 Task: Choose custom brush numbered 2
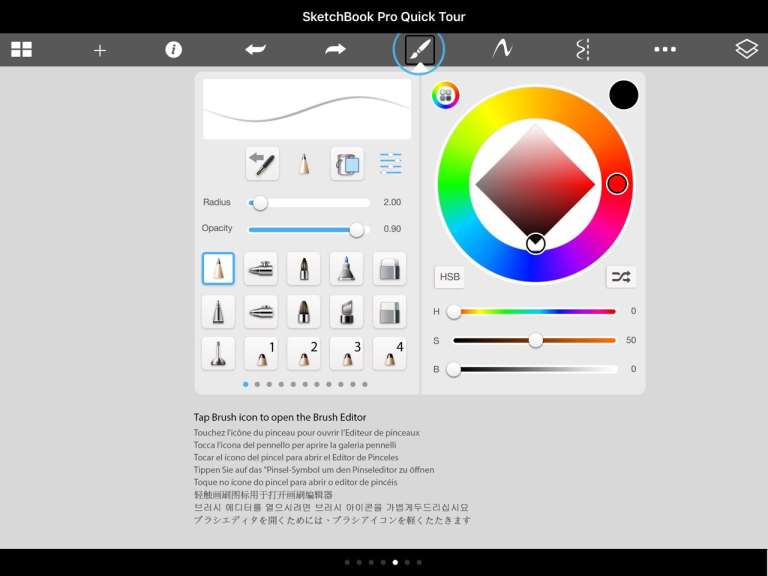(x=304, y=354)
